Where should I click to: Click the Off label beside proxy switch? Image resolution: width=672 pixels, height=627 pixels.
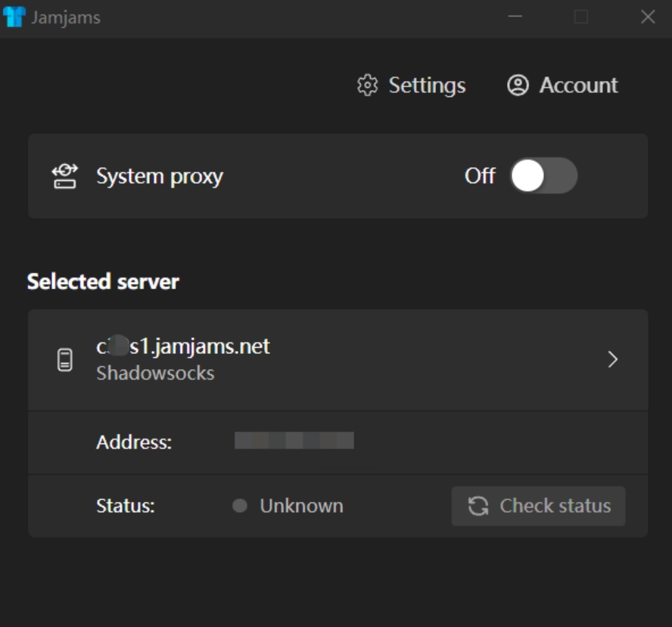[x=480, y=175]
